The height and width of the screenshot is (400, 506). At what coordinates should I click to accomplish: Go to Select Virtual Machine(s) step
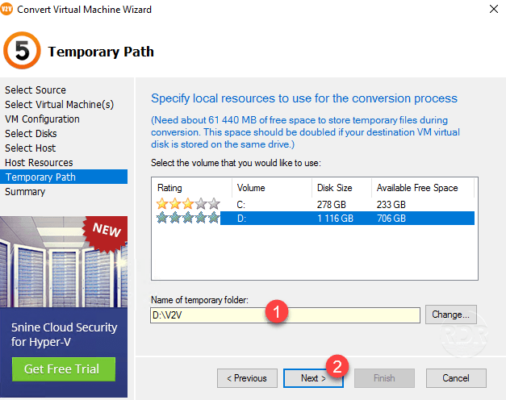(59, 105)
